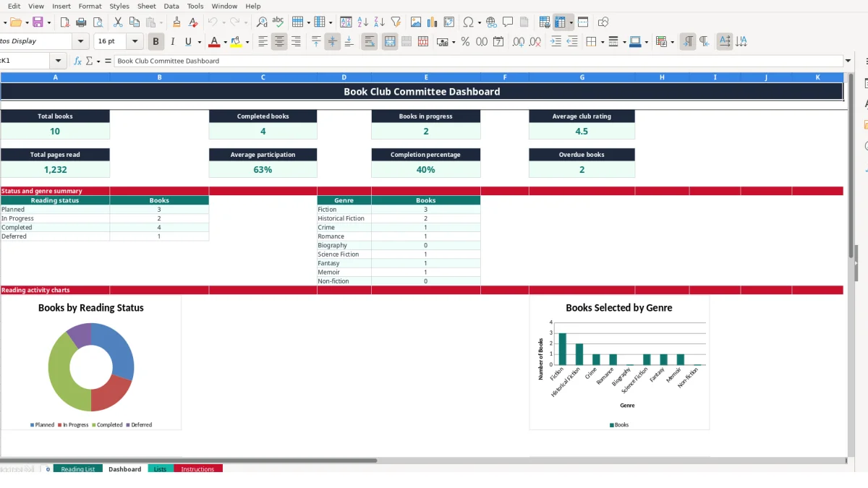The height and width of the screenshot is (488, 868).
Task: Click the Save document icon
Action: [x=38, y=22]
